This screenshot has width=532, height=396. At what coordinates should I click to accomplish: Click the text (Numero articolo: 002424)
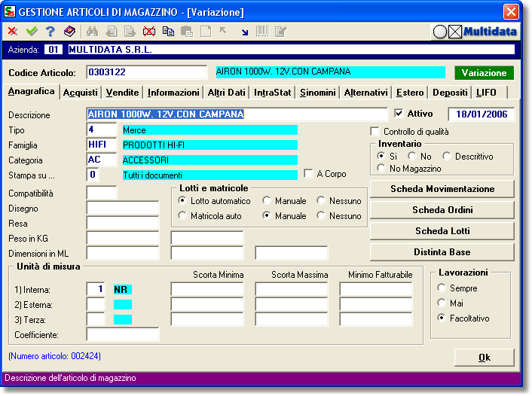click(54, 356)
